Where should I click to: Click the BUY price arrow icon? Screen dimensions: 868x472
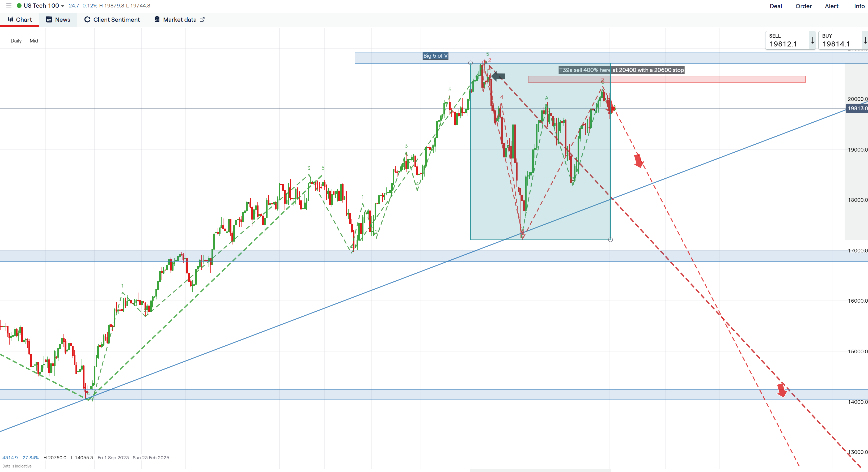[x=865, y=40]
